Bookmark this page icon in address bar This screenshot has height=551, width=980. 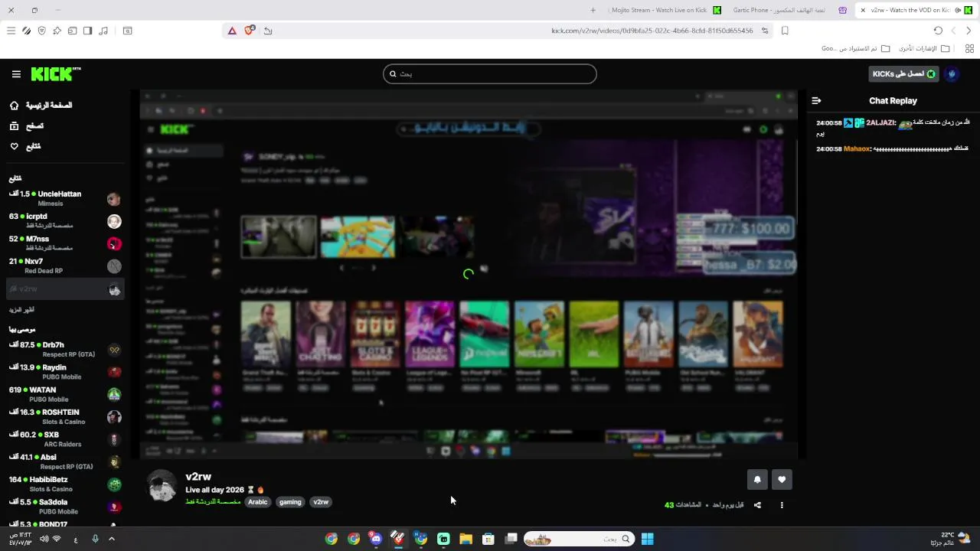pyautogui.click(x=785, y=31)
